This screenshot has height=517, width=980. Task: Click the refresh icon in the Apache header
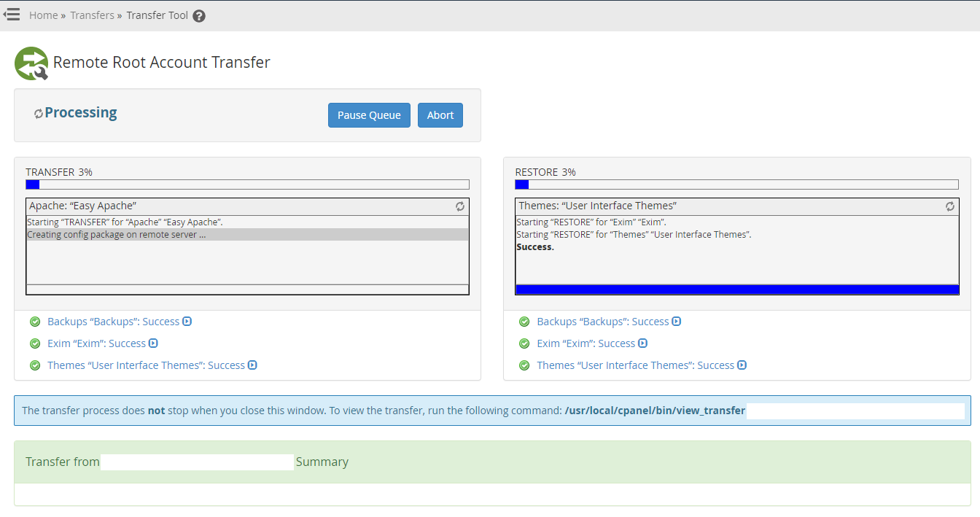(460, 206)
